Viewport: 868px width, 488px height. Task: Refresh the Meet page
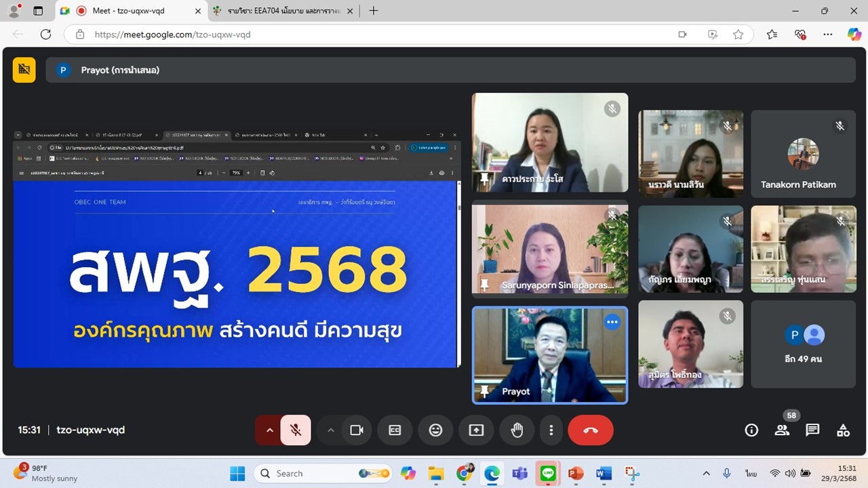coord(46,35)
